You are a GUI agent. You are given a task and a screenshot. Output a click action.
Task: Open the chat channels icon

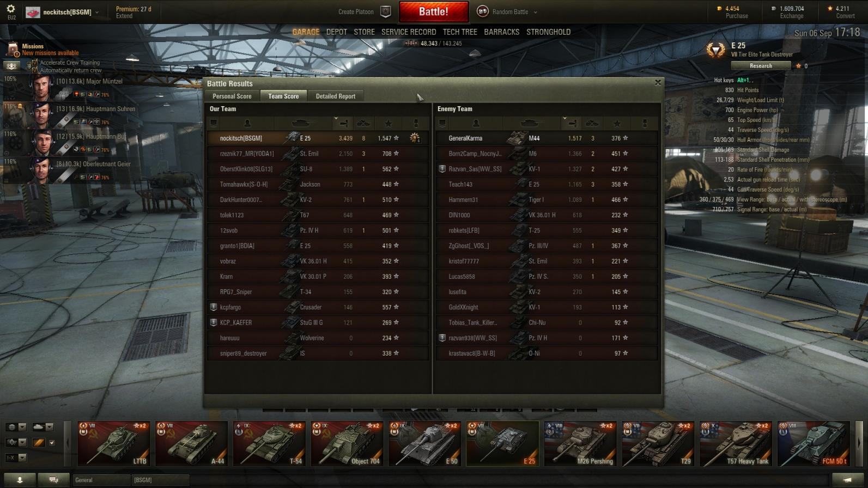coord(53,479)
